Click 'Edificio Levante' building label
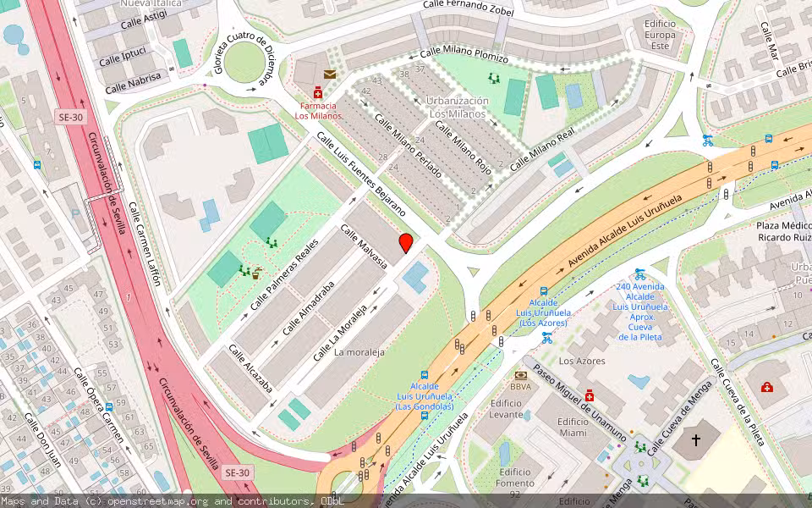The width and height of the screenshot is (812, 508). coord(506,408)
